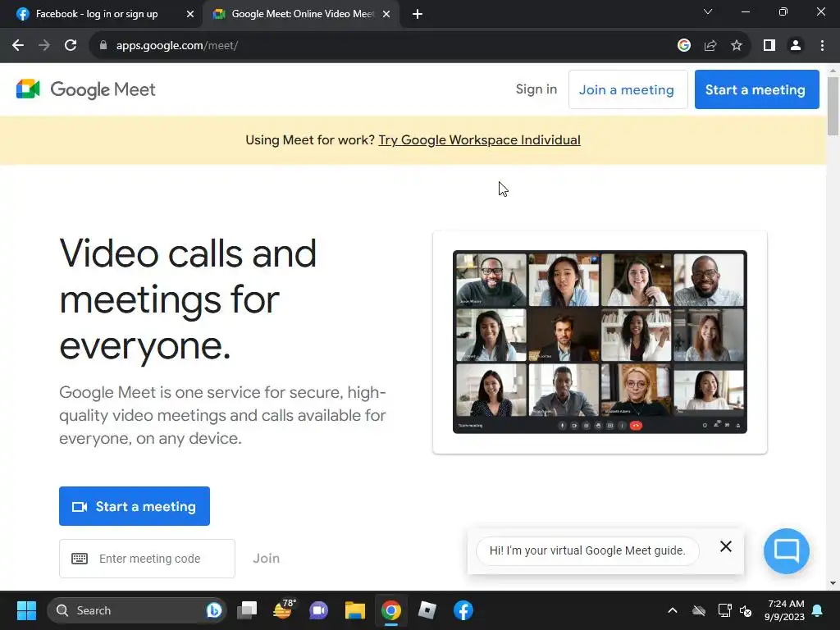
Task: Click the Google Meet logo
Action: (85, 89)
